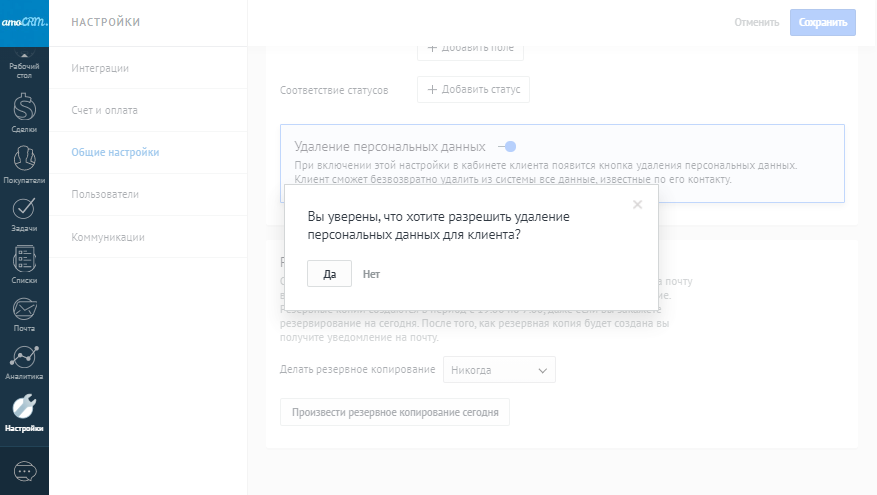Open the Почта sidebar icon
The height and width of the screenshot is (495, 877).
pyautogui.click(x=24, y=315)
